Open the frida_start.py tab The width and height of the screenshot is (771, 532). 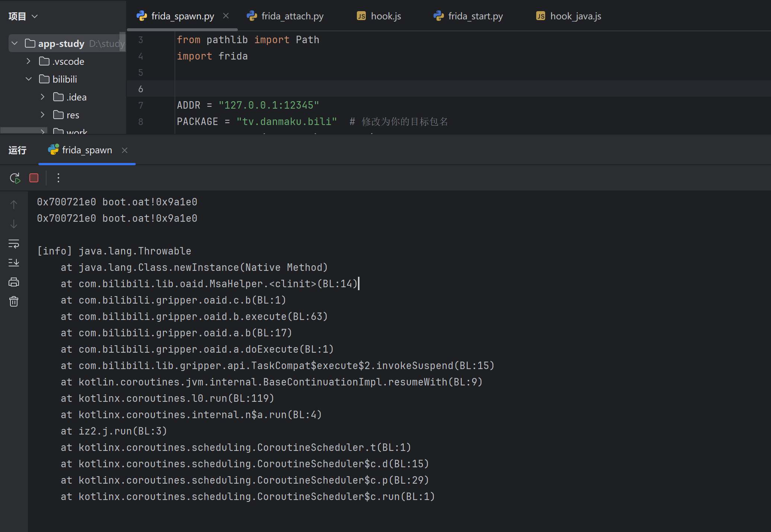(x=468, y=16)
